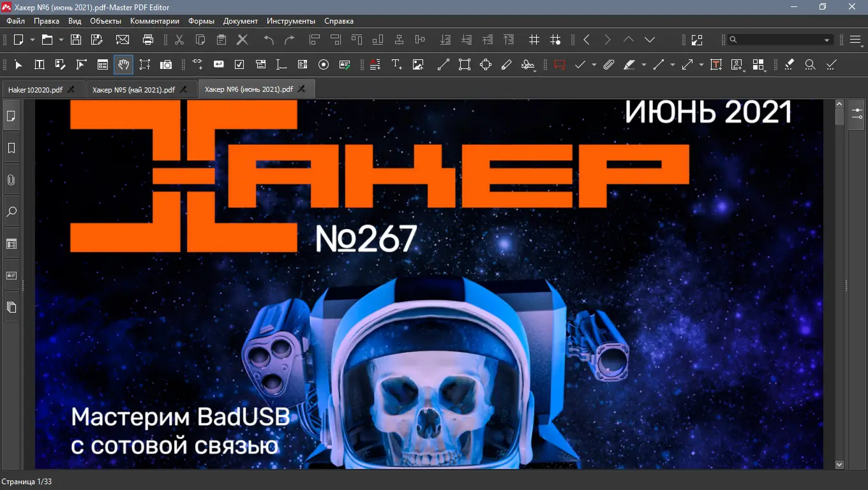Add a red sticky note comment
The height and width of the screenshot is (490, 868).
(x=560, y=64)
